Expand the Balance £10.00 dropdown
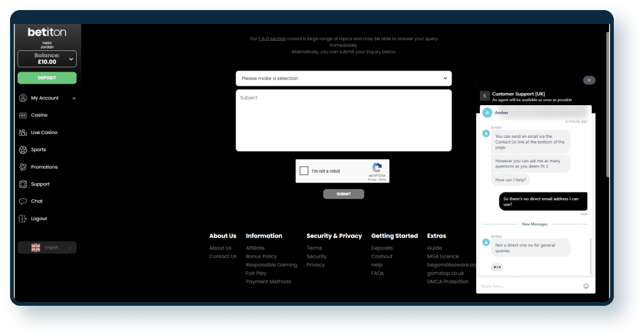The width and height of the screenshot is (644, 336). [x=71, y=59]
